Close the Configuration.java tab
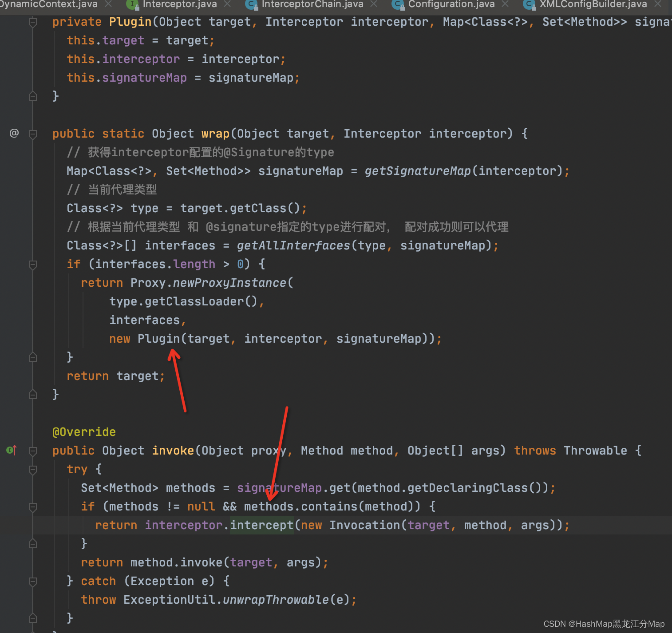The height and width of the screenshot is (633, 672). coord(505,4)
